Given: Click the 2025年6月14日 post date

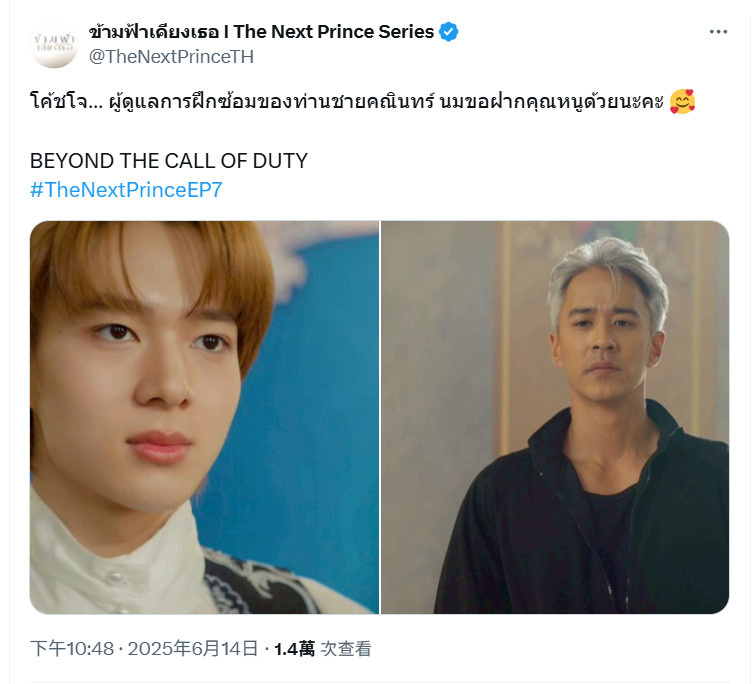Looking at the screenshot, I should [x=193, y=648].
